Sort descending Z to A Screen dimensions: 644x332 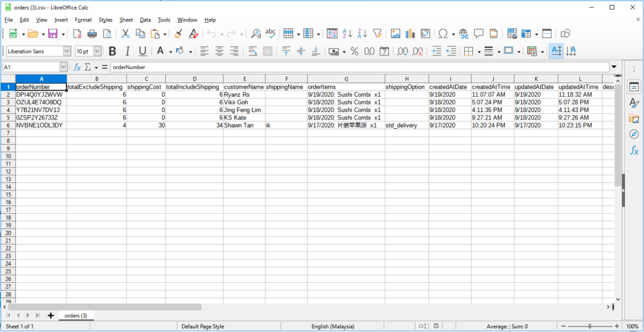(362, 34)
